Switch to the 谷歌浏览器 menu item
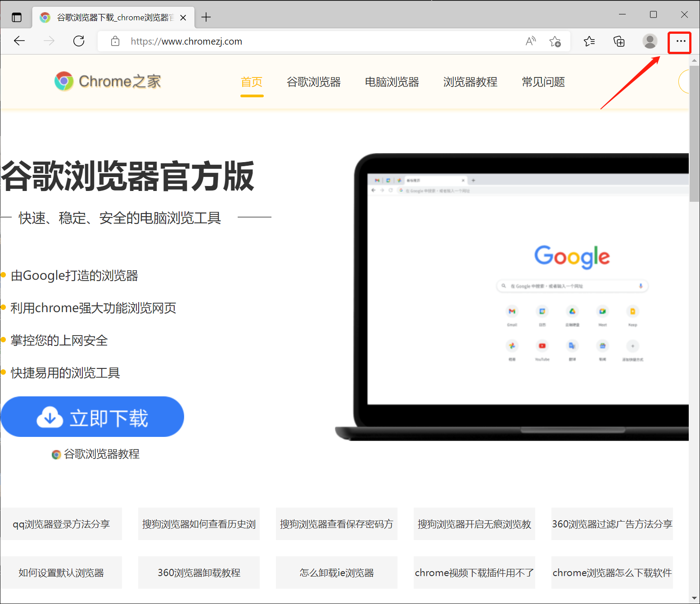 pyautogui.click(x=313, y=82)
